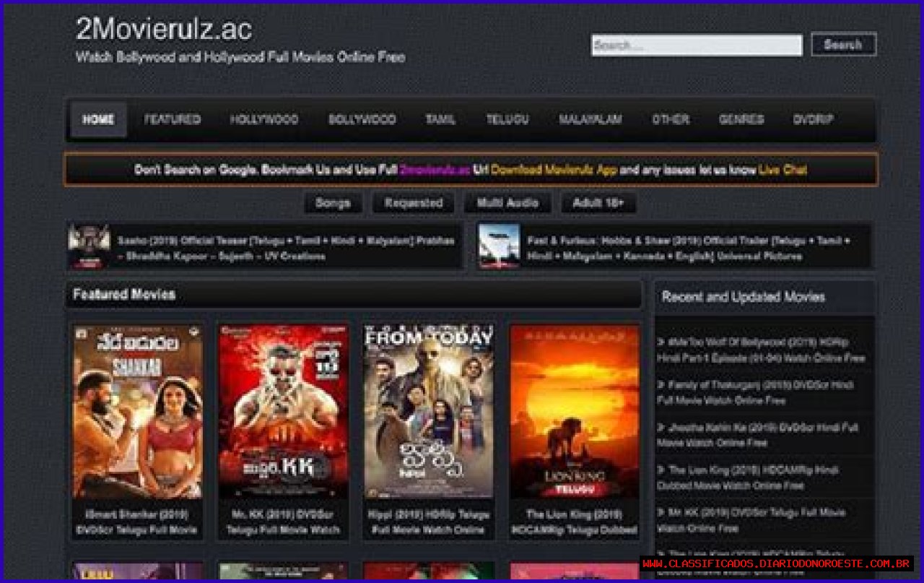
Task: Click the Search button
Action: coord(843,45)
